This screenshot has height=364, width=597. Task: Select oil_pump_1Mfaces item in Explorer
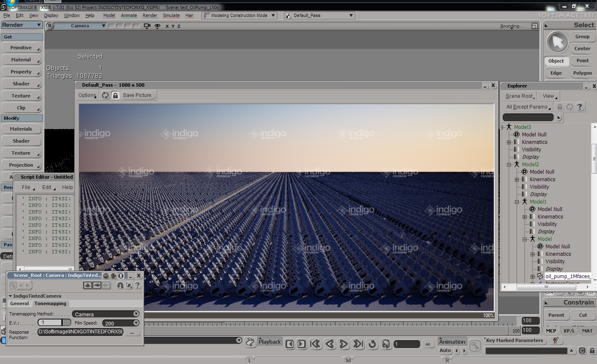click(x=567, y=277)
